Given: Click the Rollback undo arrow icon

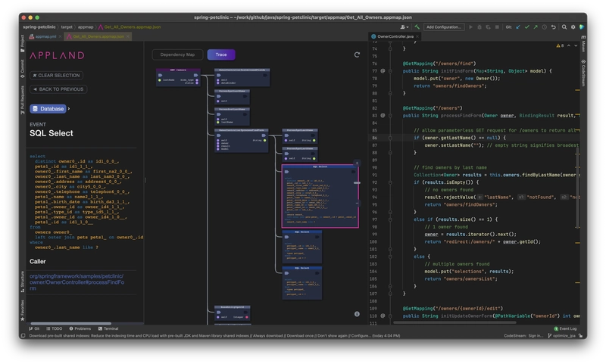Looking at the screenshot, I should click(x=554, y=27).
